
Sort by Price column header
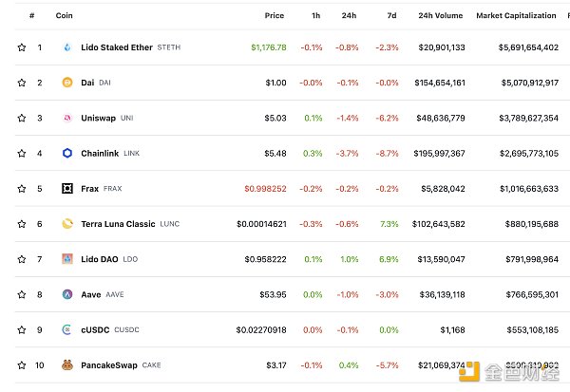[x=275, y=16]
